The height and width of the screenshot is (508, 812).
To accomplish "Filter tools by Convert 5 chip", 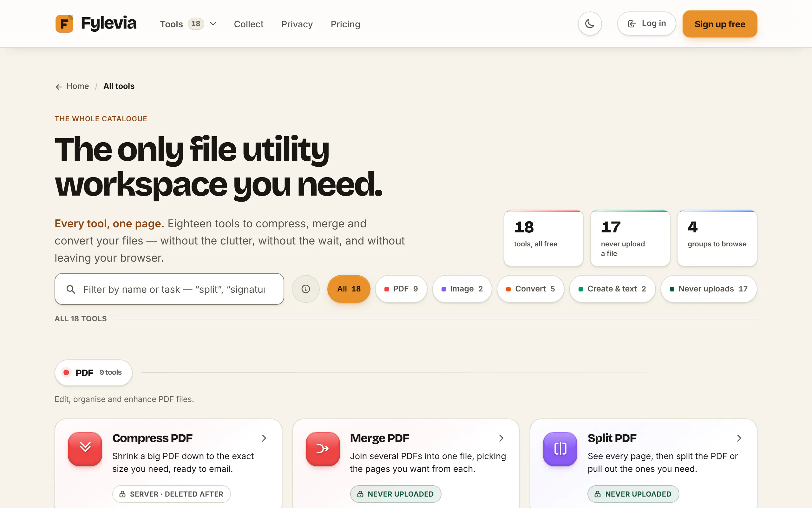I will coord(530,289).
